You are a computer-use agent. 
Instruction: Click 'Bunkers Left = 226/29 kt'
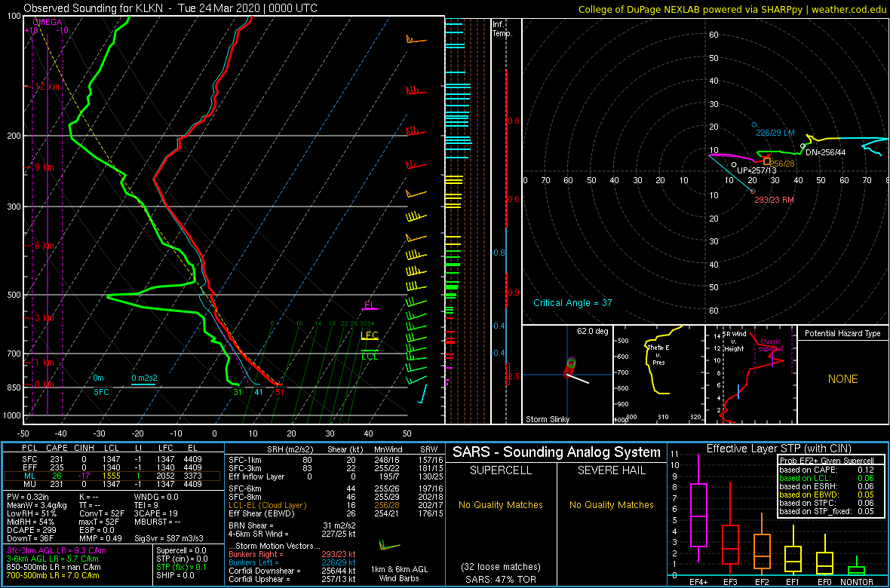pos(292,562)
